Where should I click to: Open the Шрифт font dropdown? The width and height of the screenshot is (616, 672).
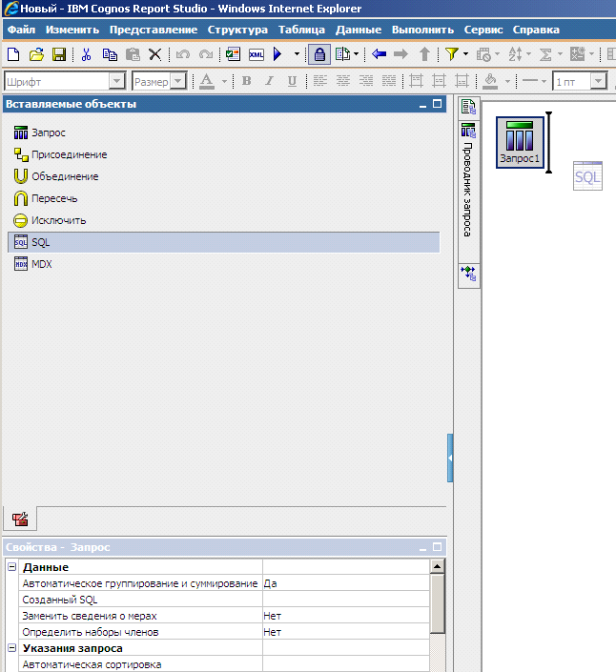(116, 82)
